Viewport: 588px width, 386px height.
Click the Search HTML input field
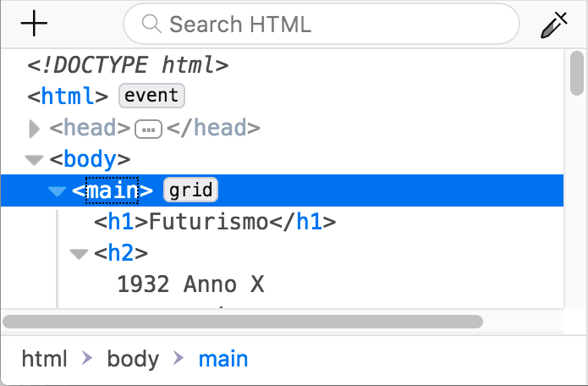tap(330, 24)
